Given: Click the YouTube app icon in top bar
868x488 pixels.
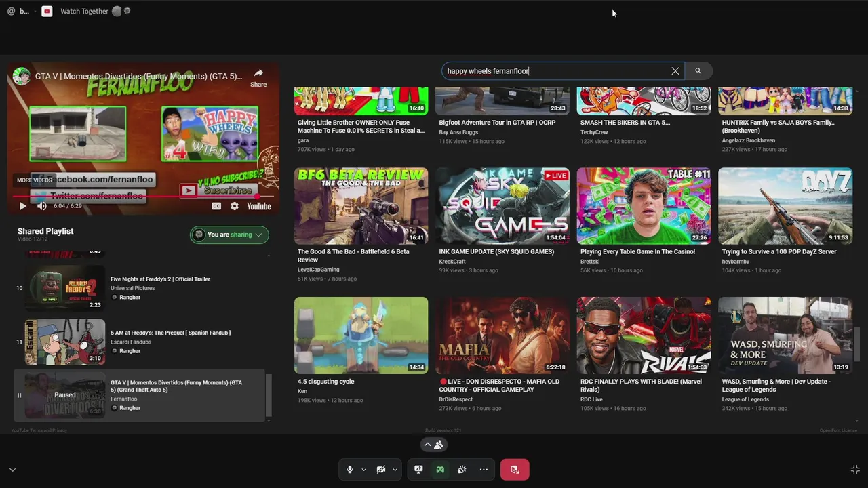Looking at the screenshot, I should (x=47, y=11).
